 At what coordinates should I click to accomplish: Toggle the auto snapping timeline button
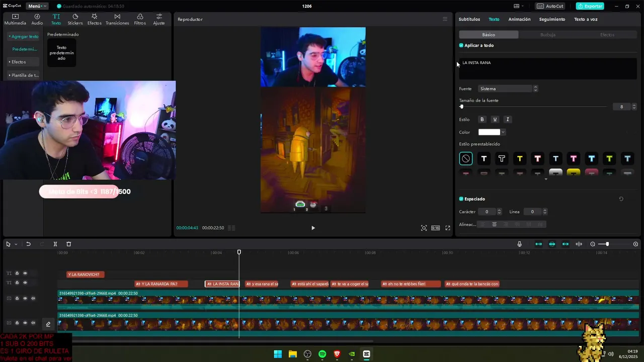pos(552,244)
